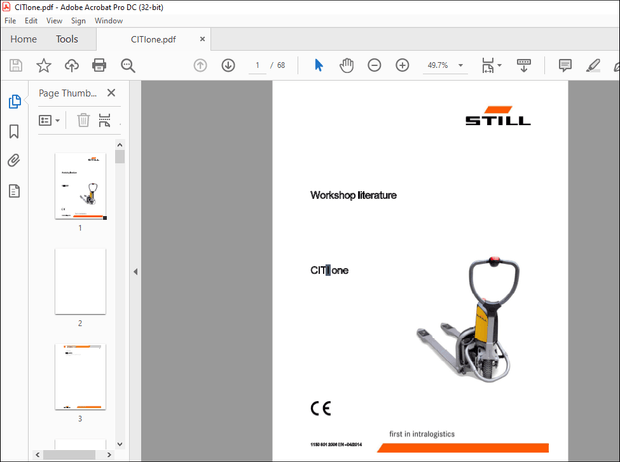Switch to the Tools tab
The image size is (620, 462).
coord(67,39)
